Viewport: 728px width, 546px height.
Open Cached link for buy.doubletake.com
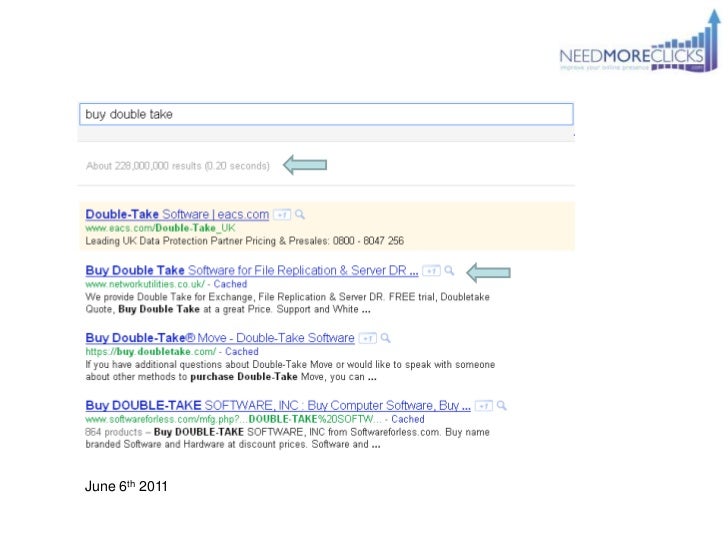(x=242, y=351)
